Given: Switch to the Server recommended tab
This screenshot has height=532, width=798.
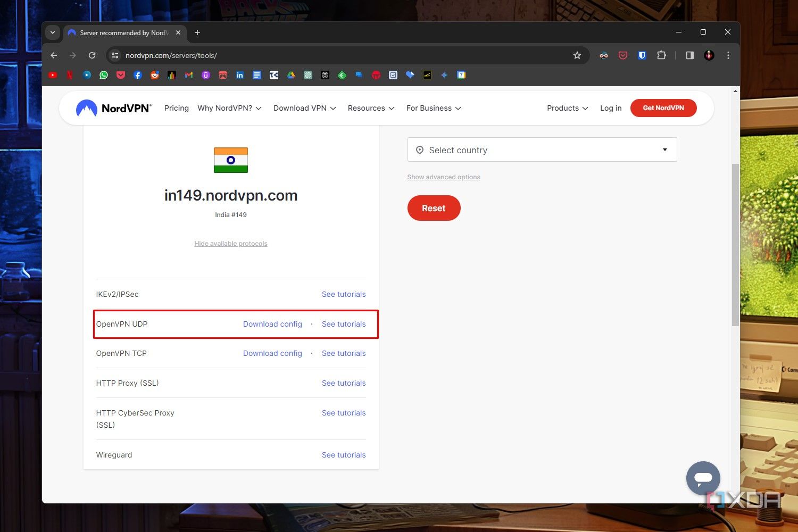Looking at the screenshot, I should tap(122, 32).
